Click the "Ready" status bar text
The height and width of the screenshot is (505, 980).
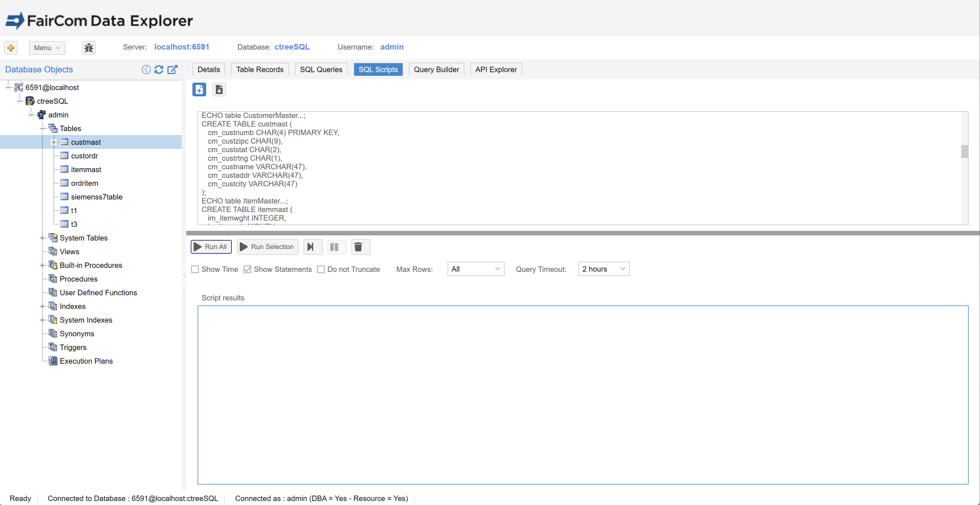tap(20, 499)
